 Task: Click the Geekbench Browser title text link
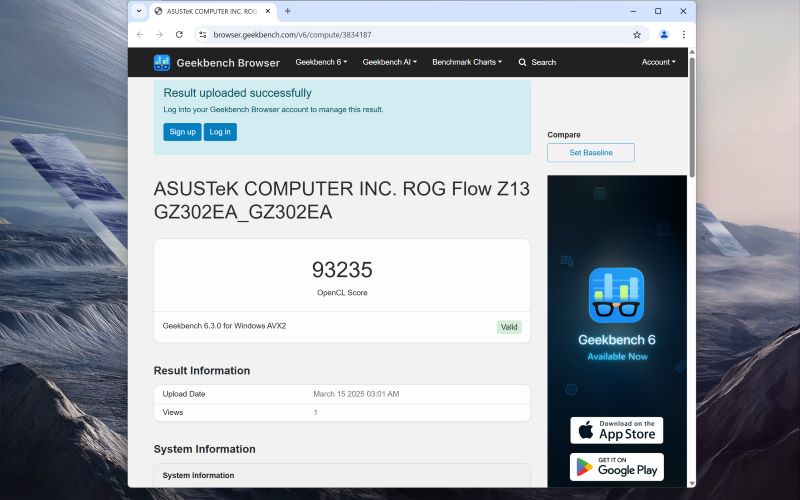228,63
